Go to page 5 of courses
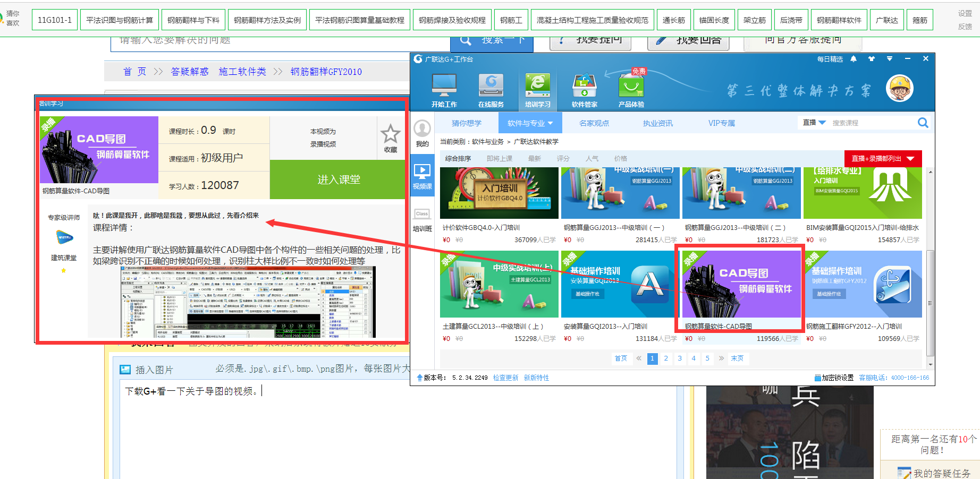 point(707,358)
